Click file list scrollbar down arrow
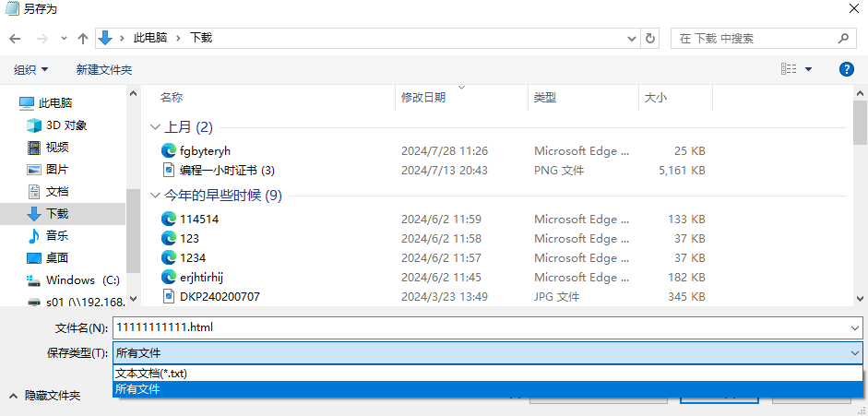This screenshot has height=416, width=868. click(860, 299)
